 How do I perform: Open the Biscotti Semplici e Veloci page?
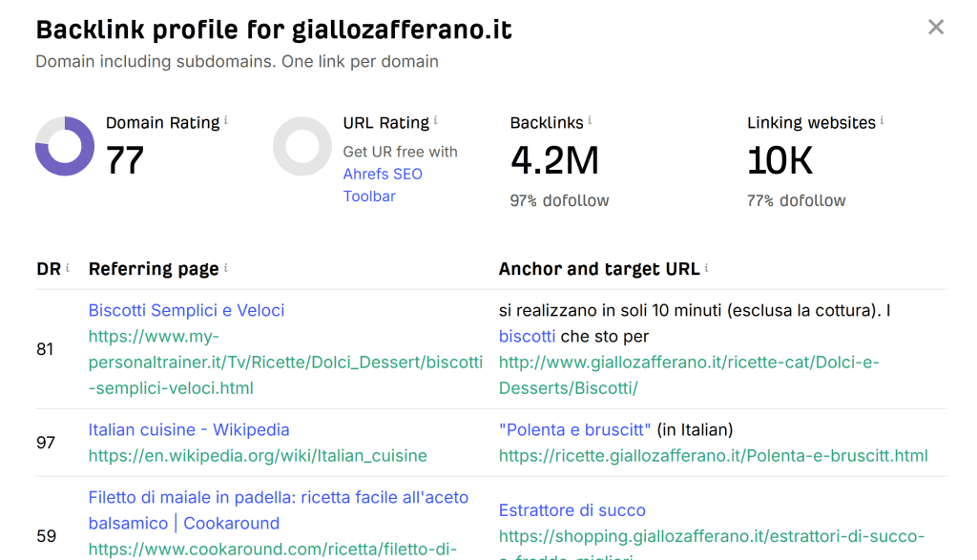click(x=186, y=310)
